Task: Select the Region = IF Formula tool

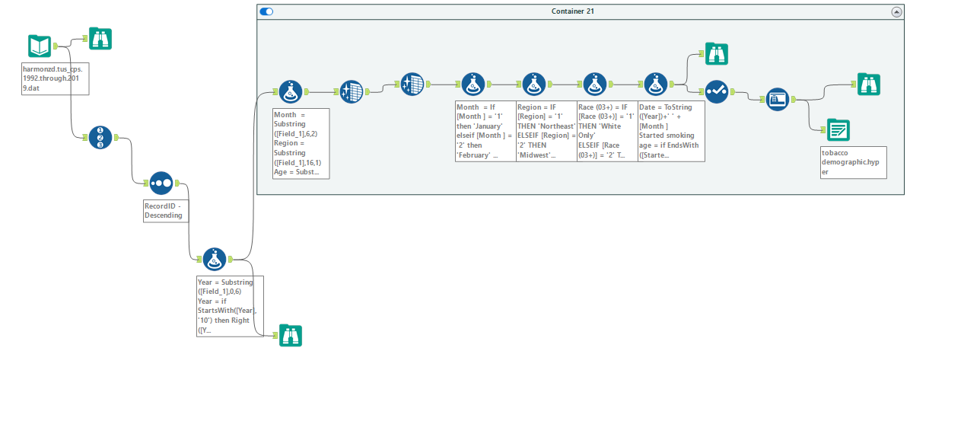Action: tap(534, 85)
